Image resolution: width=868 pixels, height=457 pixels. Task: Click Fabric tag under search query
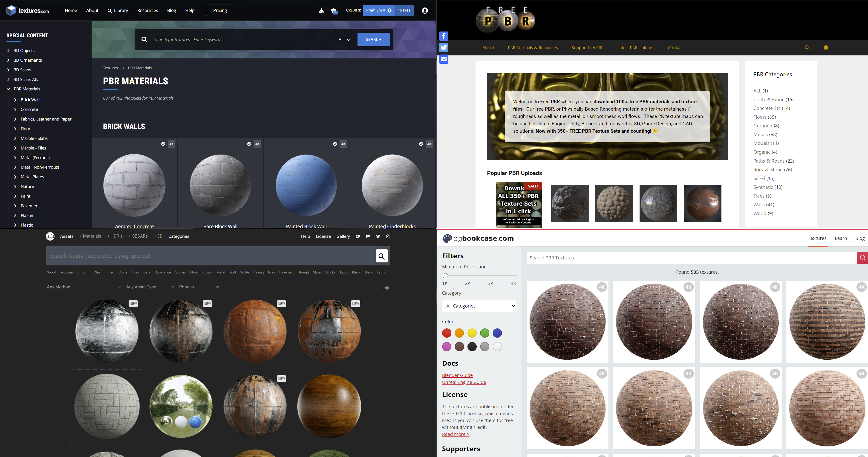point(381,272)
